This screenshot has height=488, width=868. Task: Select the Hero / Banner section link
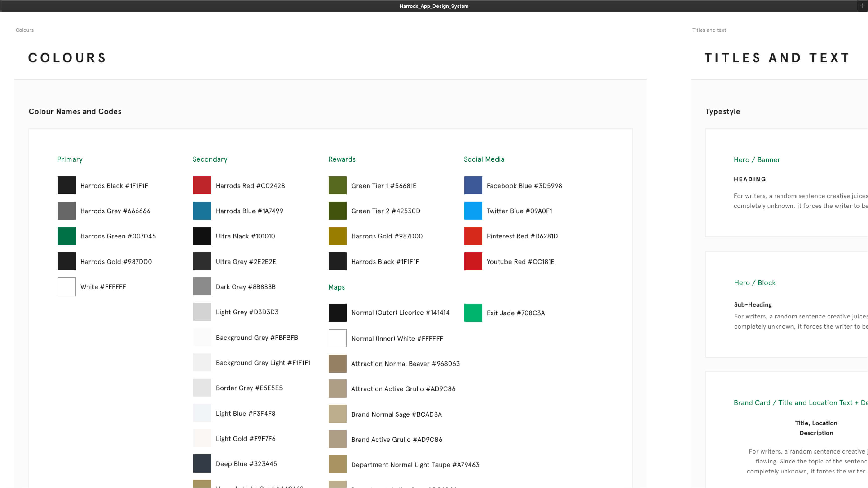click(757, 160)
